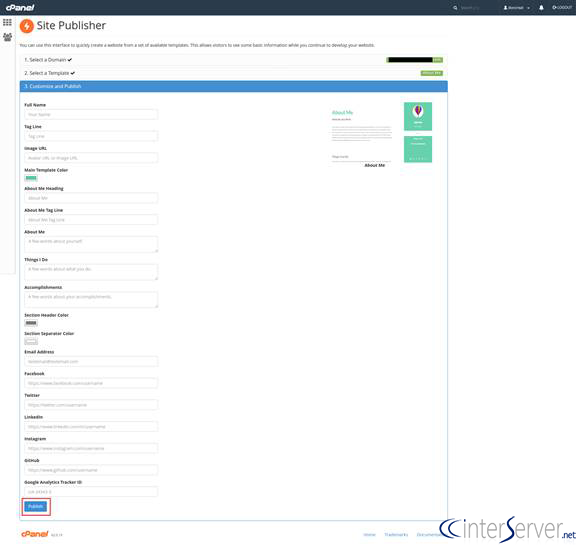576x545 pixels.
Task: Open the Section Header Color swatch
Action: pos(31,323)
